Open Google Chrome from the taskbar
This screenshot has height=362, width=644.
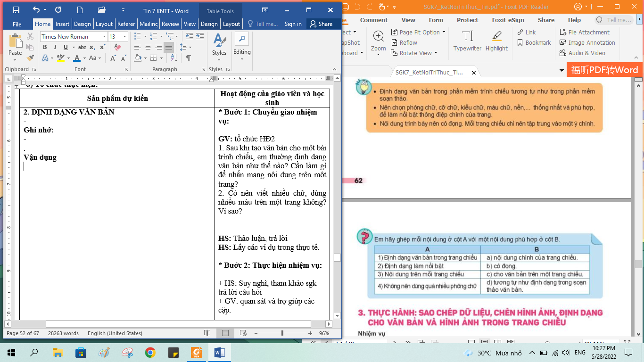point(150,353)
